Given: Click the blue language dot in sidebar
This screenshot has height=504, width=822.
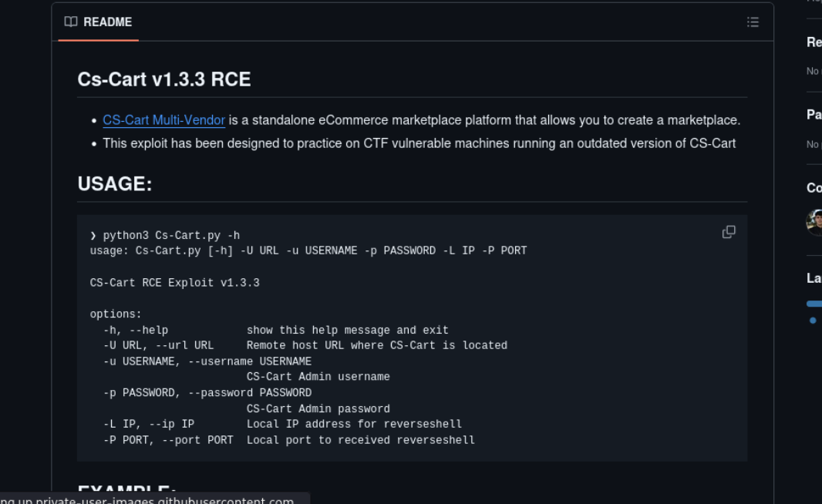Looking at the screenshot, I should pyautogui.click(x=813, y=321).
